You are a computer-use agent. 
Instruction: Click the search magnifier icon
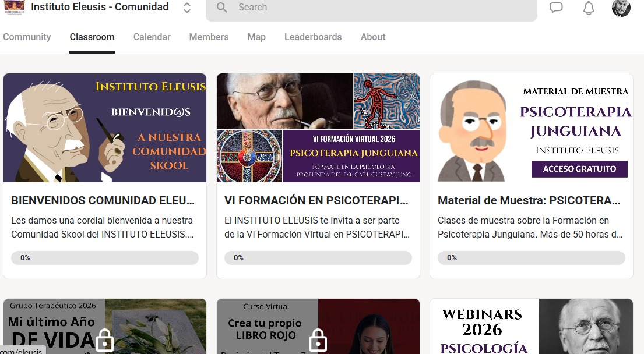(x=222, y=8)
